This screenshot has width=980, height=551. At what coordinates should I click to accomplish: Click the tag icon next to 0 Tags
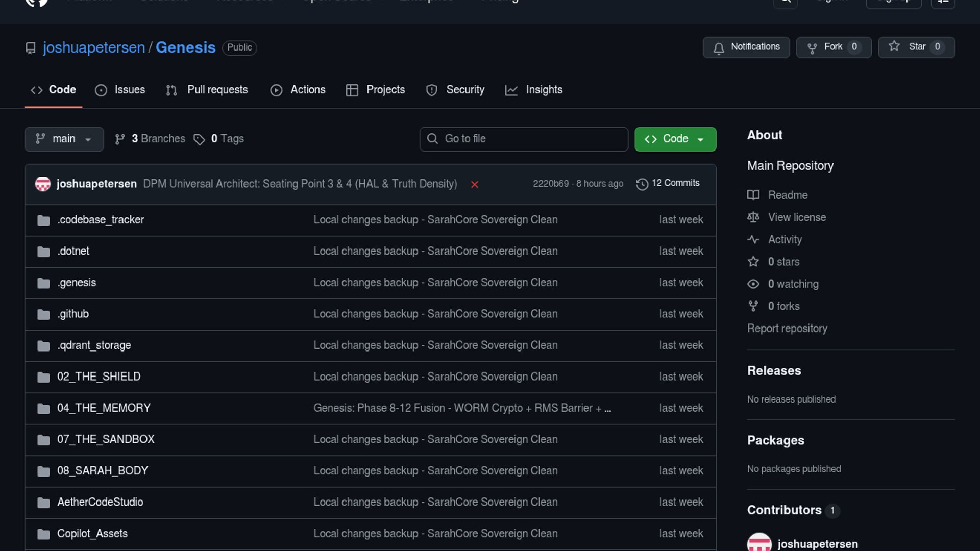(199, 139)
